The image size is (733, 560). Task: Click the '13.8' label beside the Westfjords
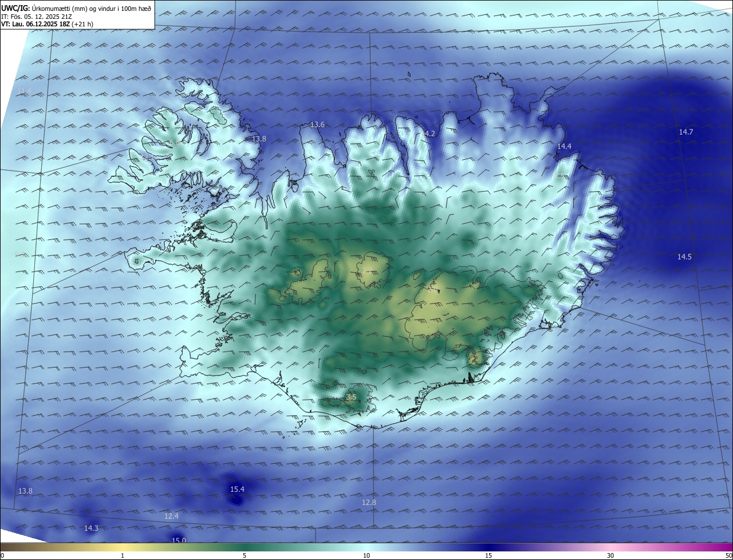[x=259, y=139]
